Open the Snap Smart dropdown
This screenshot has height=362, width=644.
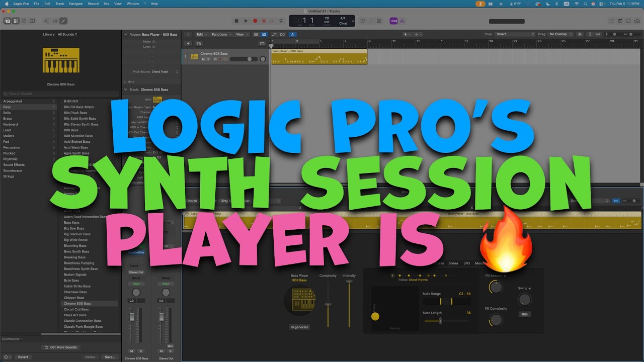(x=515, y=34)
